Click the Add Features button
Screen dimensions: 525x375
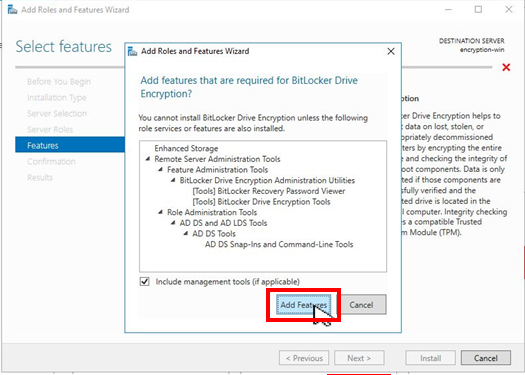(x=303, y=305)
